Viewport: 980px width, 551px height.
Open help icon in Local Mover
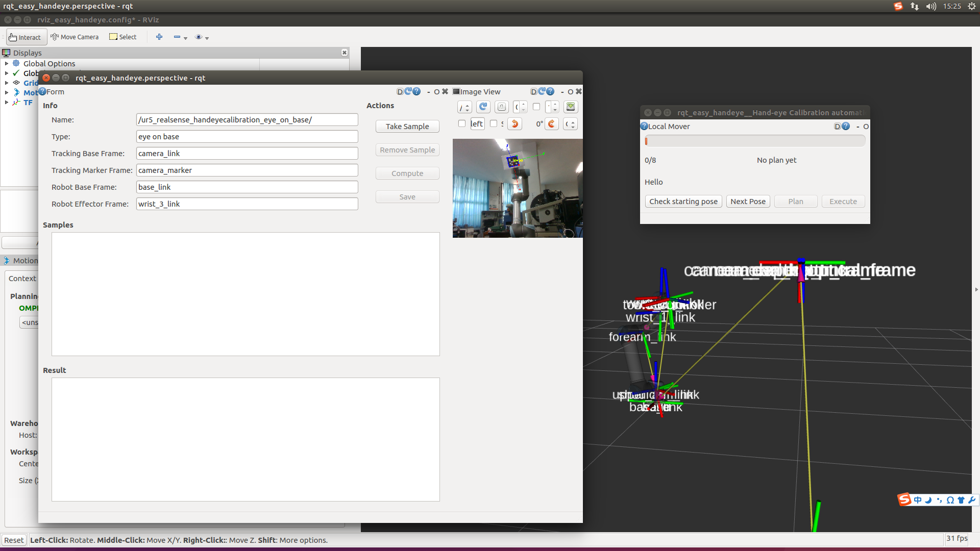846,127
